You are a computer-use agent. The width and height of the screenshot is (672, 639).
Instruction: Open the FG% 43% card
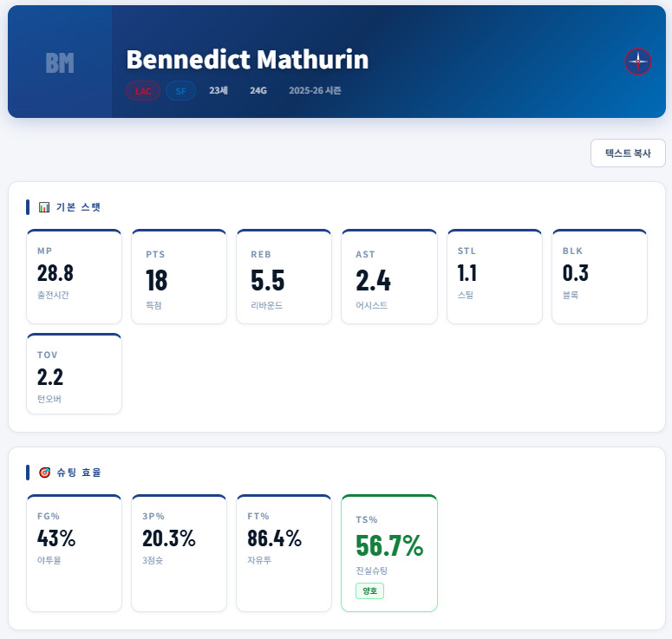(74, 553)
